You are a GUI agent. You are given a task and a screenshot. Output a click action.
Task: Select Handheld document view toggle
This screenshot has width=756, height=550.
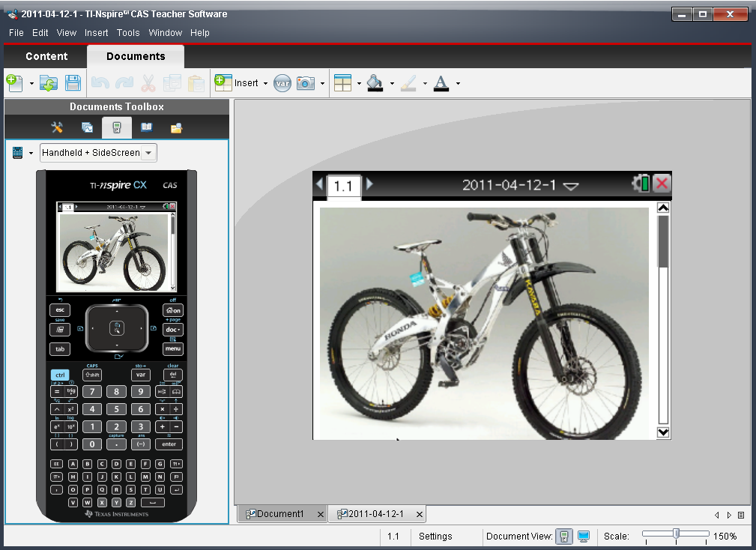(x=564, y=536)
